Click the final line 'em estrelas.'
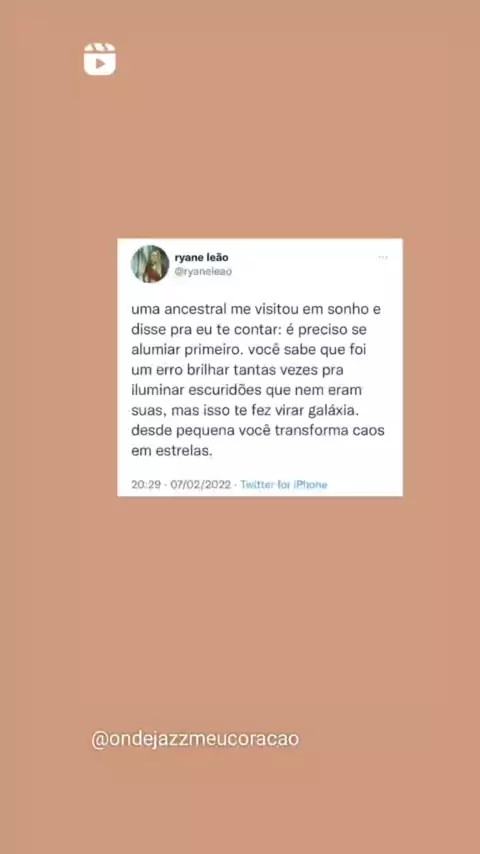This screenshot has height=854, width=480. coord(171,451)
